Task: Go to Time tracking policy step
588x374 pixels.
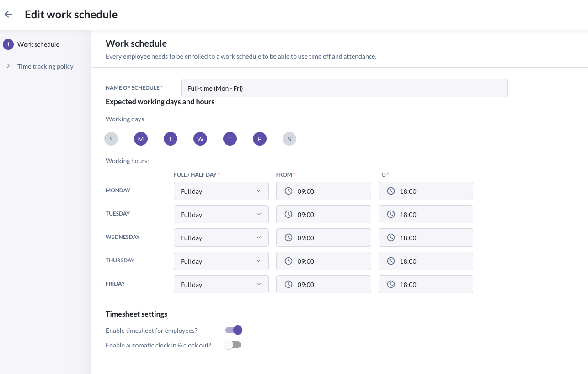Action: pyautogui.click(x=45, y=66)
